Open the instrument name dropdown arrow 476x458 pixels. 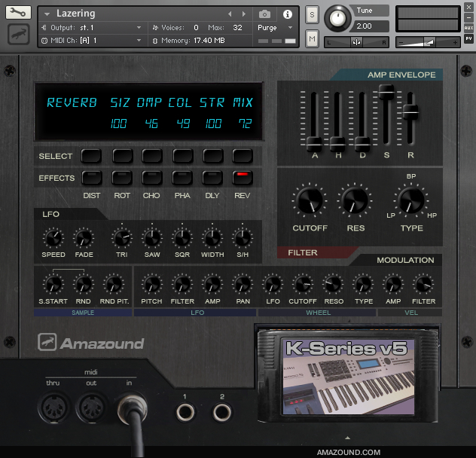47,14
